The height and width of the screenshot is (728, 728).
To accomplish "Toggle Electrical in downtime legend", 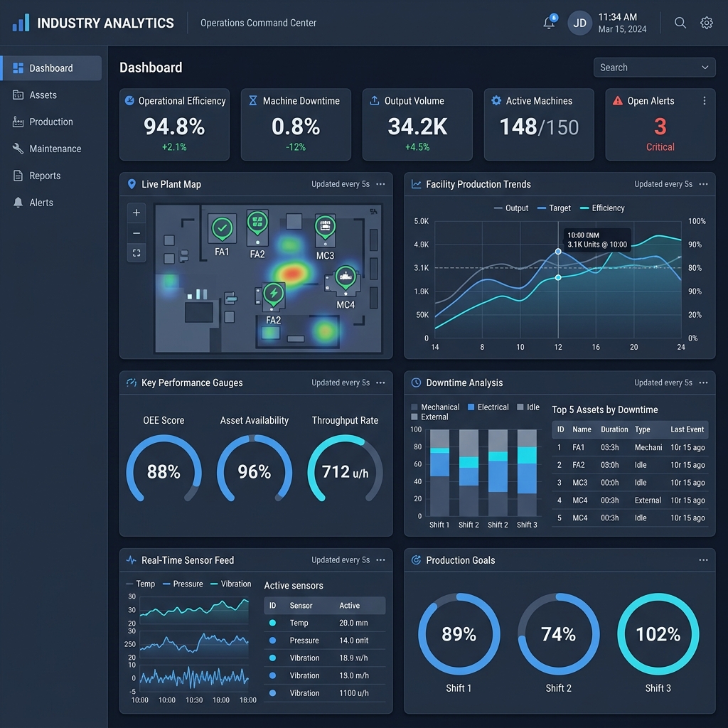I will click(x=488, y=407).
